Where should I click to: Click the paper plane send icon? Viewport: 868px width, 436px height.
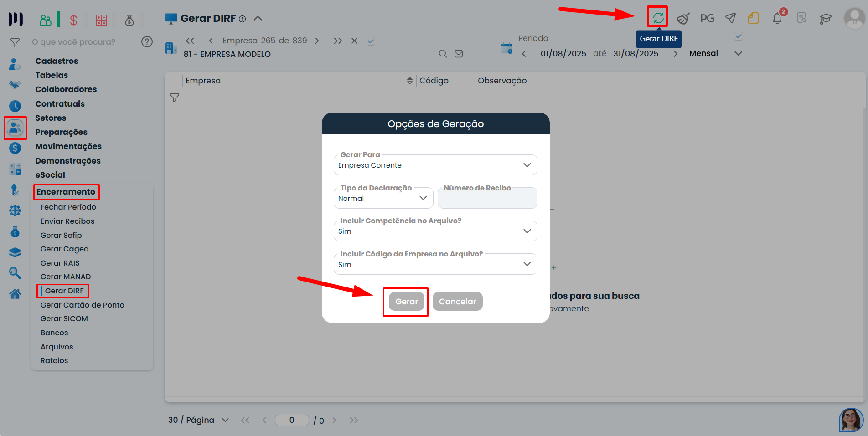(730, 18)
